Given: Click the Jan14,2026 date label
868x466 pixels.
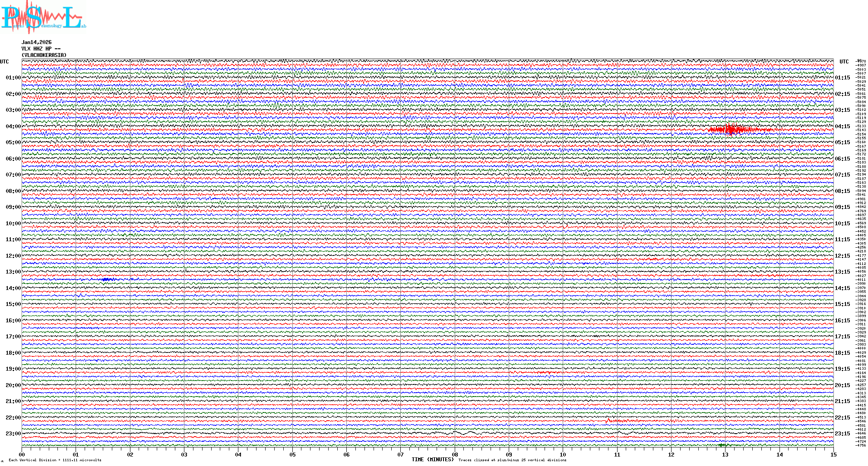Looking at the screenshot, I should [37, 42].
